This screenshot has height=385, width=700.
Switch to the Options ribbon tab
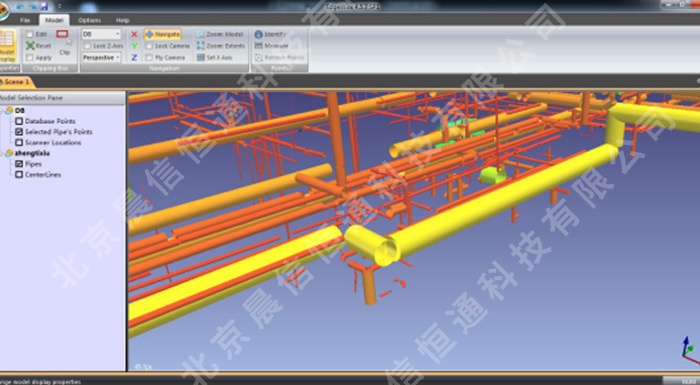tap(89, 20)
